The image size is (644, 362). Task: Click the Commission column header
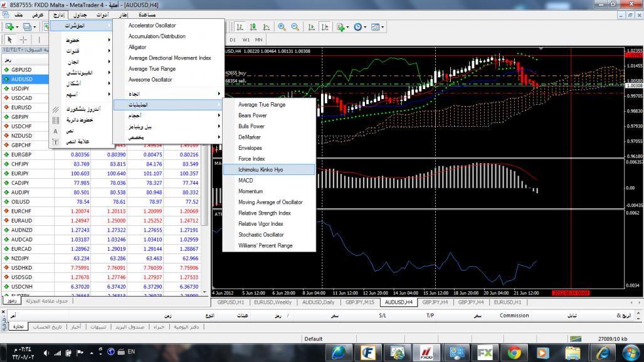coord(514,316)
